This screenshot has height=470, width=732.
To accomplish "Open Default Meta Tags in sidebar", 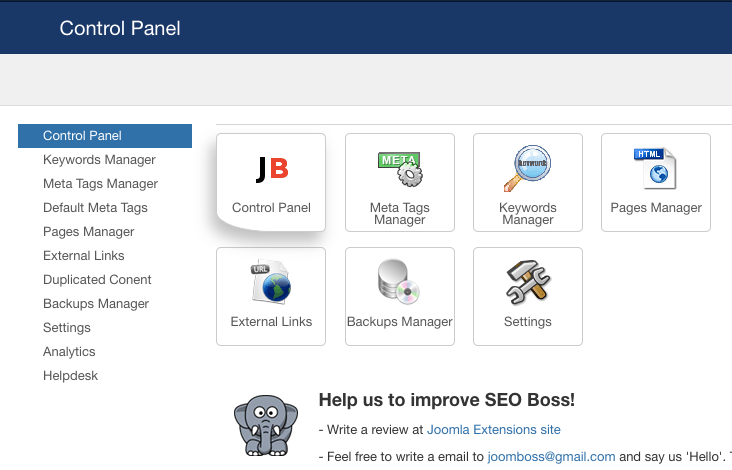I will pos(95,208).
